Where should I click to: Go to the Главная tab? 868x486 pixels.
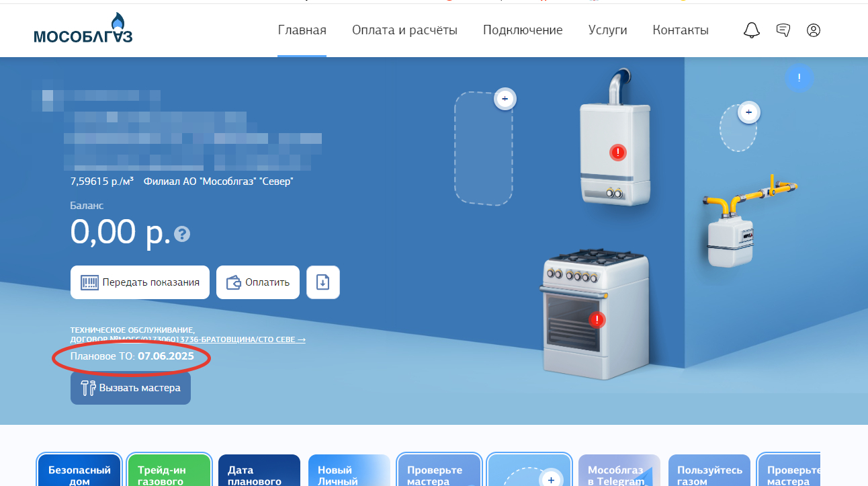302,30
